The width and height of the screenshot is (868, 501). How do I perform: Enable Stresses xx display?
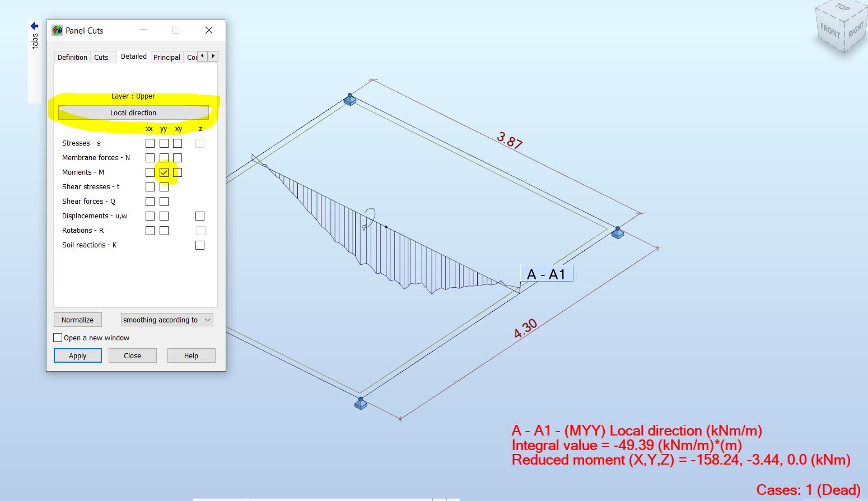point(150,143)
